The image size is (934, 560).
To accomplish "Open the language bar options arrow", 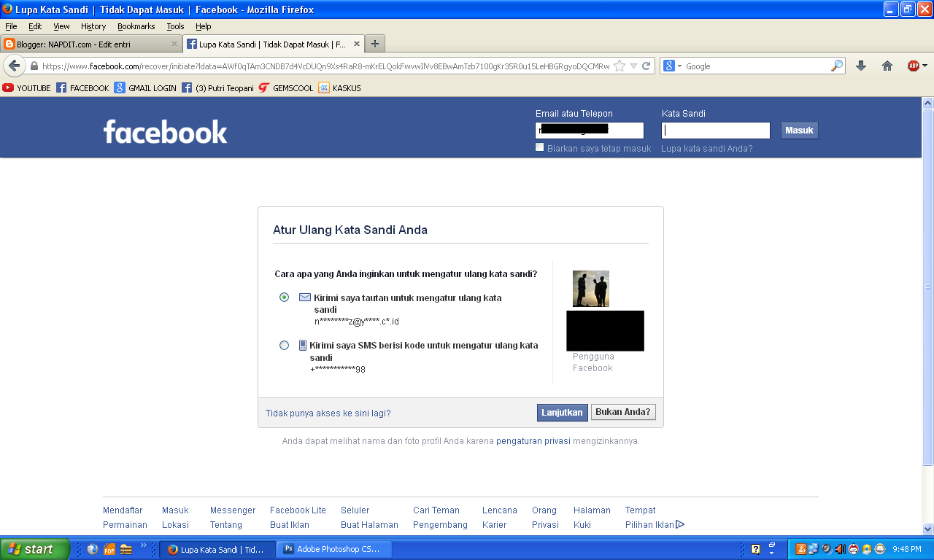I will click(x=772, y=553).
